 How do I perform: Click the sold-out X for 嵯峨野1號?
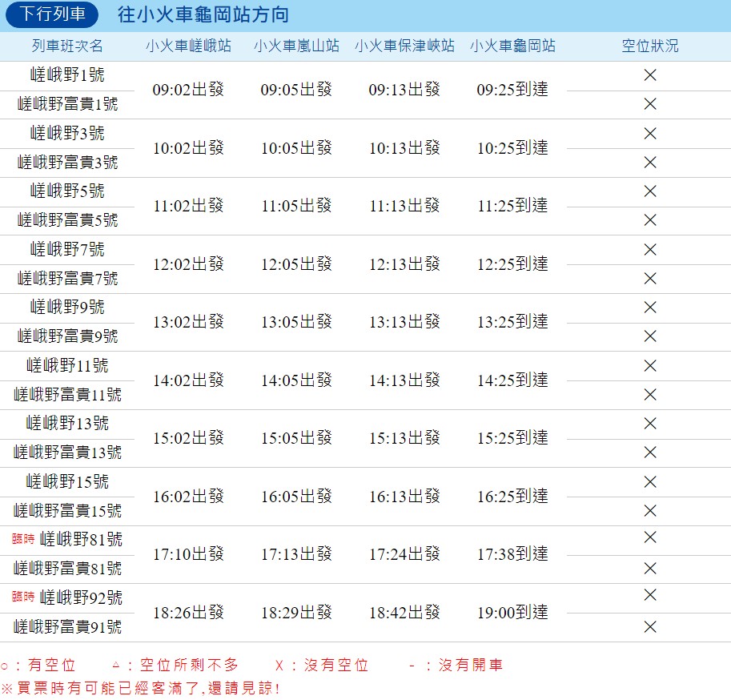650,74
